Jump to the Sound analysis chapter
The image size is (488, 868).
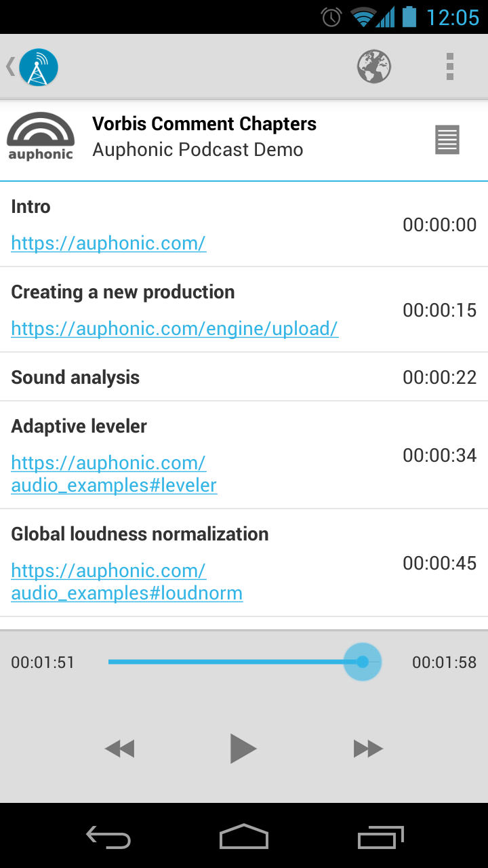click(244, 377)
